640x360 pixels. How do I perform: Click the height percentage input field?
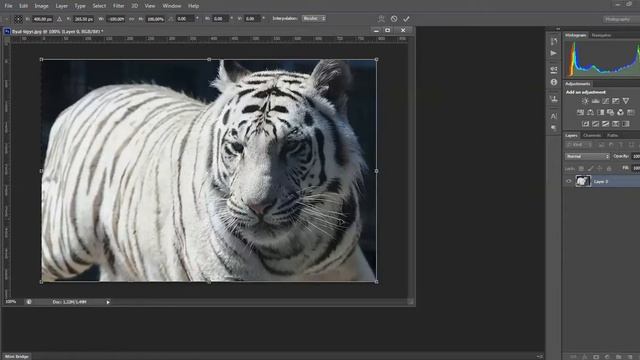(x=155, y=19)
